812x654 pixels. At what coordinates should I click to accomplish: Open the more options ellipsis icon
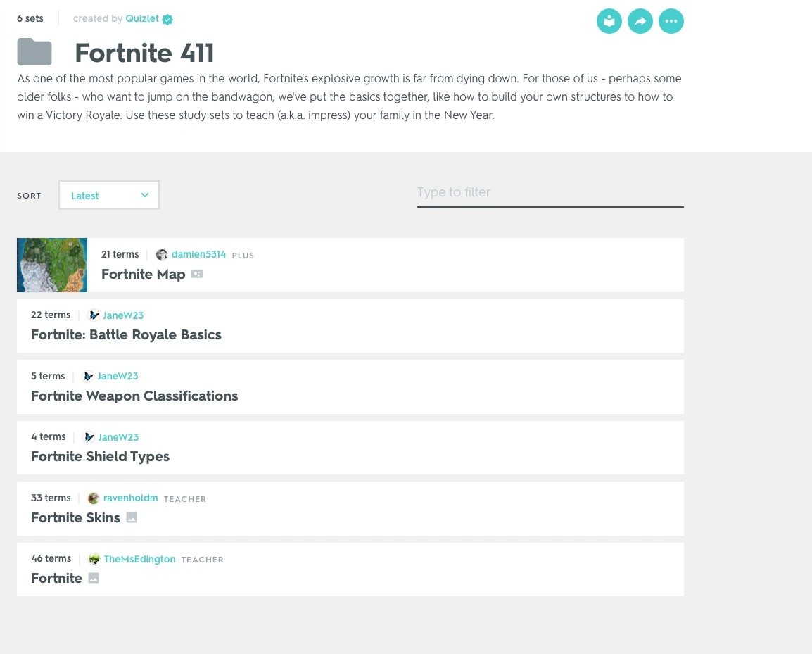[x=671, y=21]
